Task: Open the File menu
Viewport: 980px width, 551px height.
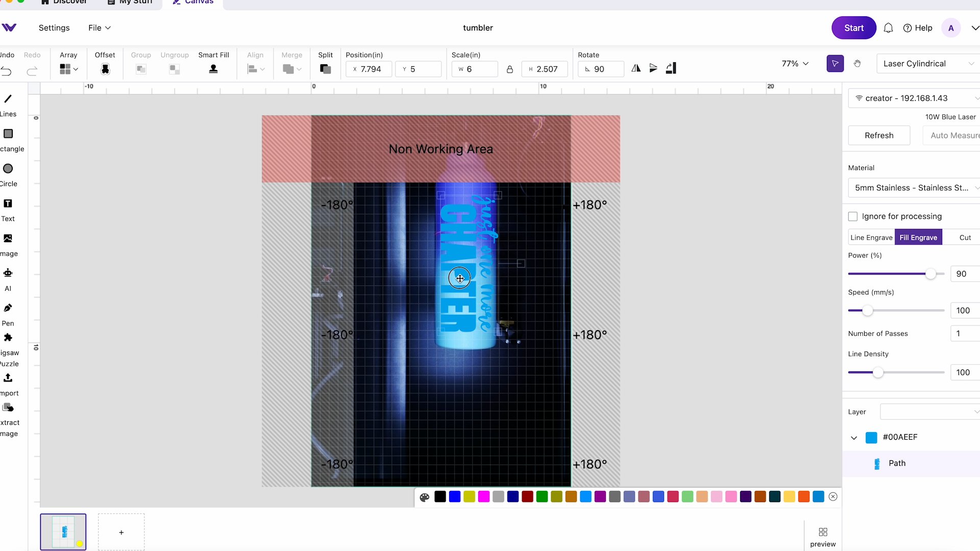Action: 99,28
